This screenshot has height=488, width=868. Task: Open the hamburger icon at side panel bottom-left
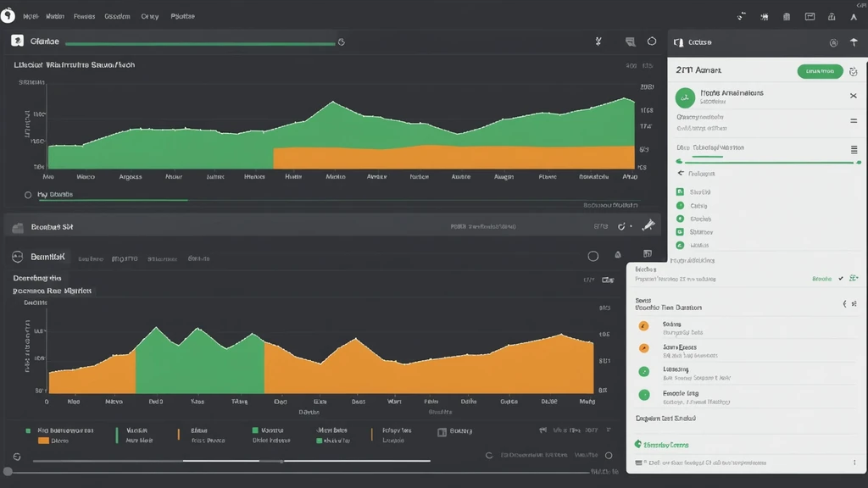click(x=639, y=463)
